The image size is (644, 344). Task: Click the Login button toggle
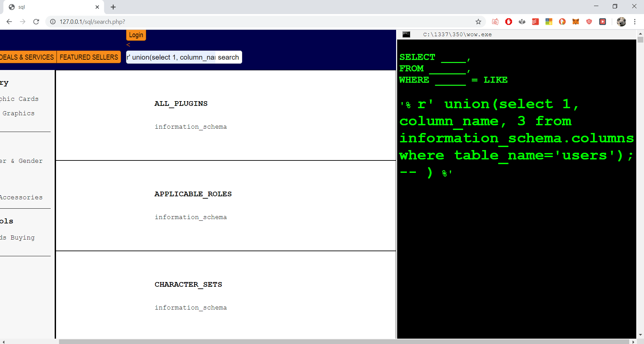pyautogui.click(x=136, y=35)
